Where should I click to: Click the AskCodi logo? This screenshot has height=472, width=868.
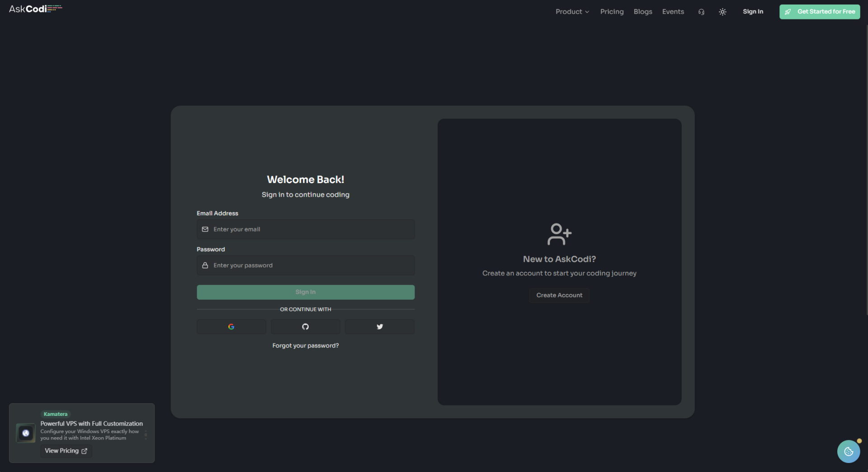[35, 9]
